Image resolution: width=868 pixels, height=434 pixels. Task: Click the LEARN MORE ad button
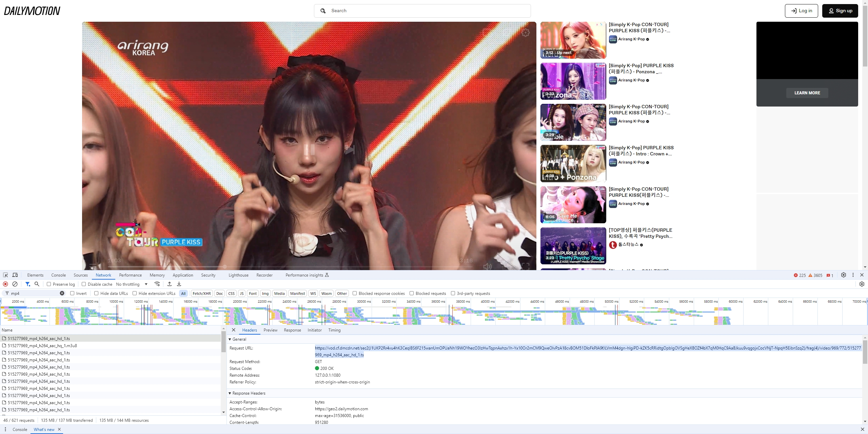807,93
